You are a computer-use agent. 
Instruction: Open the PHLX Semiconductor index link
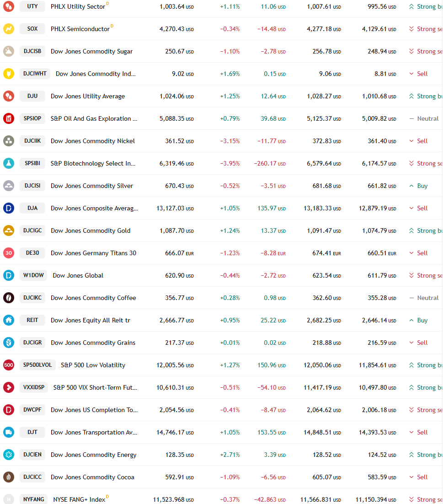point(80,29)
